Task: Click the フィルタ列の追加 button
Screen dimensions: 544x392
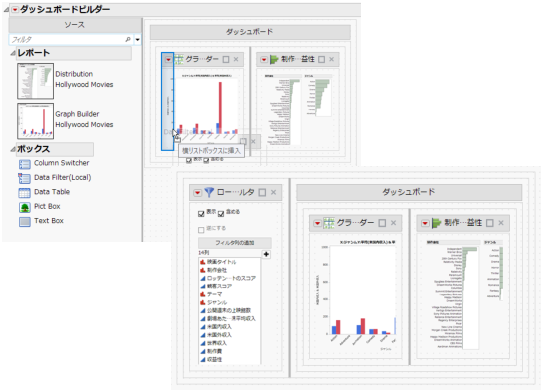Action: pos(235,243)
